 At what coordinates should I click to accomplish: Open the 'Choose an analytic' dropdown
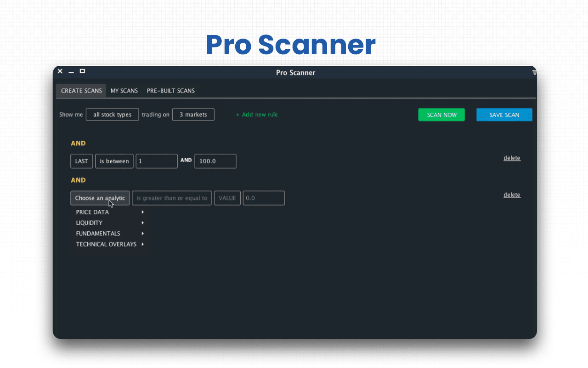coord(100,198)
